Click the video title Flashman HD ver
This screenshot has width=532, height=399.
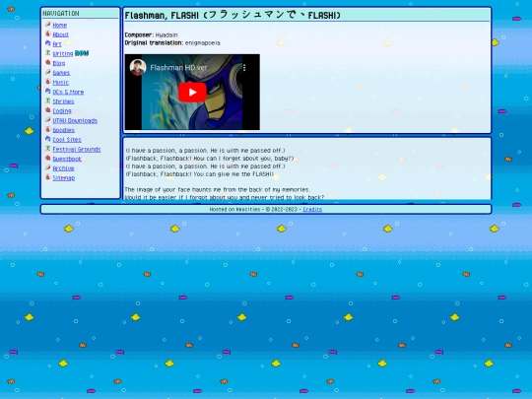pyautogui.click(x=178, y=68)
